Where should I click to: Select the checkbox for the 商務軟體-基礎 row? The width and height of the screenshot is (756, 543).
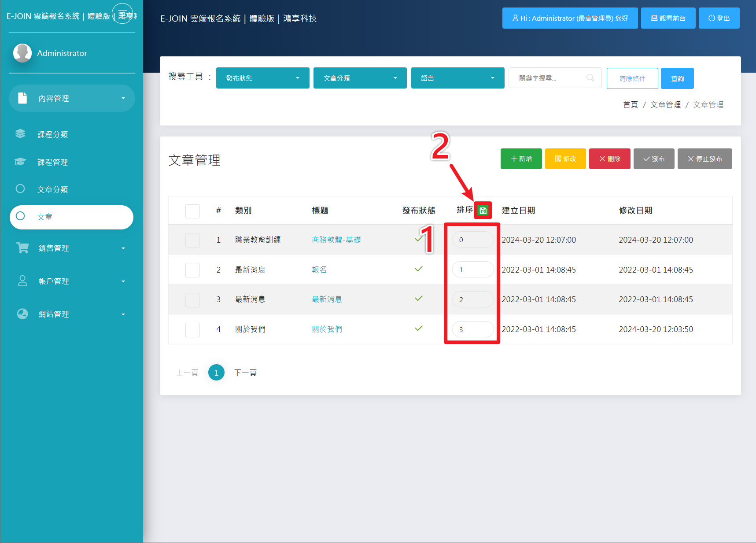pos(192,240)
